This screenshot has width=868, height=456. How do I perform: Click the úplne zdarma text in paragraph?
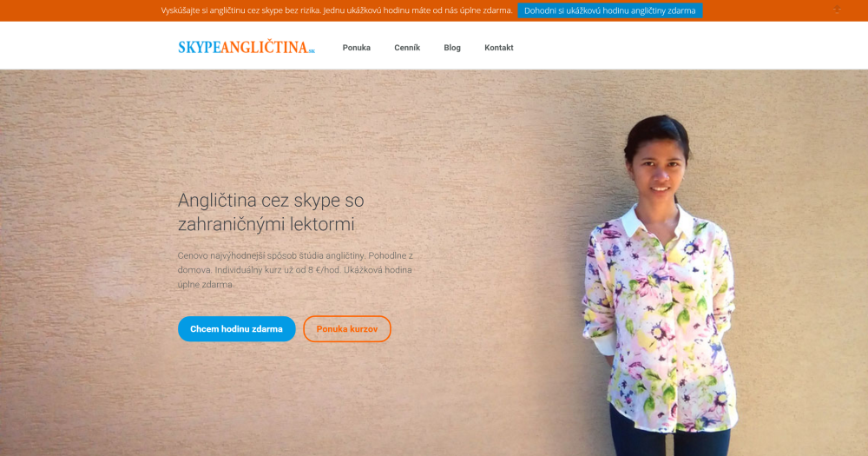pyautogui.click(x=206, y=285)
